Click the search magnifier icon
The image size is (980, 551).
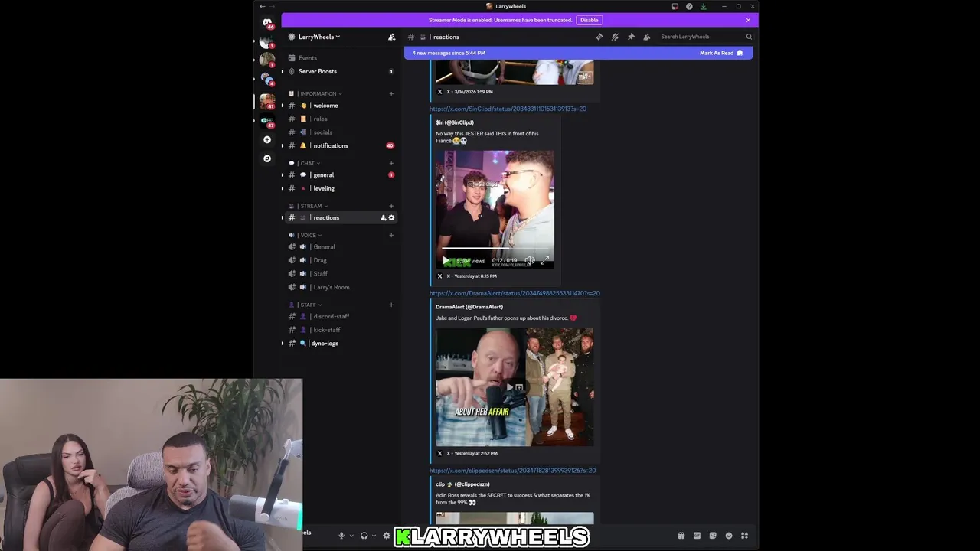tap(749, 37)
